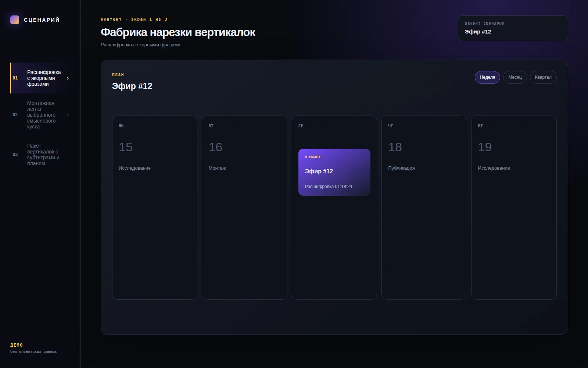Viewport: 588px width, 368px height.
Task: Click the Контент · экран 1 из 3 breadcrumb
Action: [134, 19]
